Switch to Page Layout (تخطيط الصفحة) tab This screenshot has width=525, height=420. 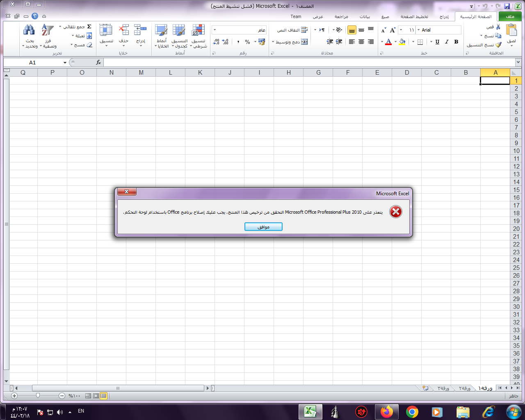point(414,17)
